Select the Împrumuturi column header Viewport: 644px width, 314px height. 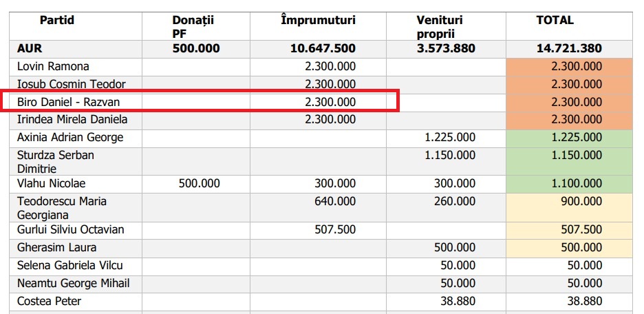click(x=318, y=21)
